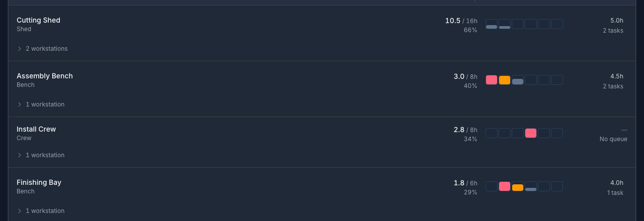Click the fourth-day load cell for Finishing Bay

click(x=531, y=186)
